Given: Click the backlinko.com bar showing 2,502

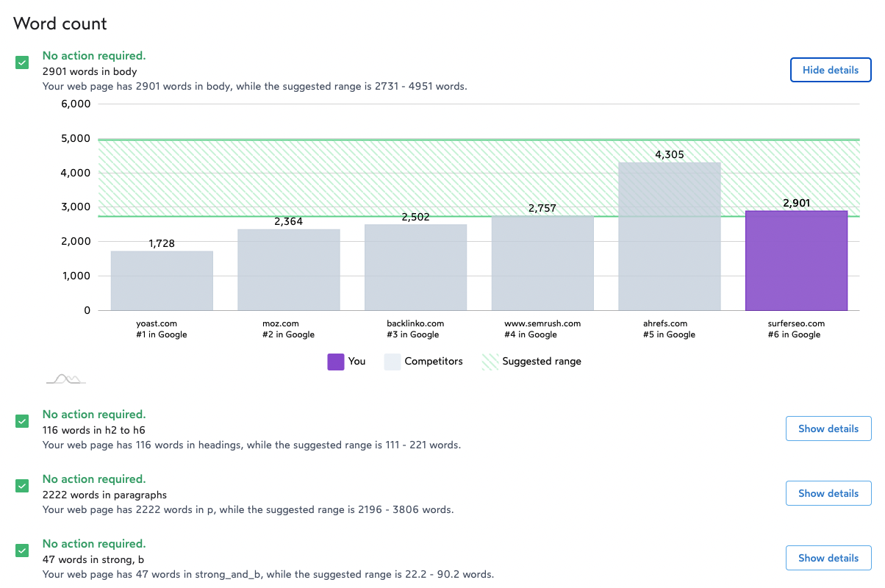Looking at the screenshot, I should 415,268.
